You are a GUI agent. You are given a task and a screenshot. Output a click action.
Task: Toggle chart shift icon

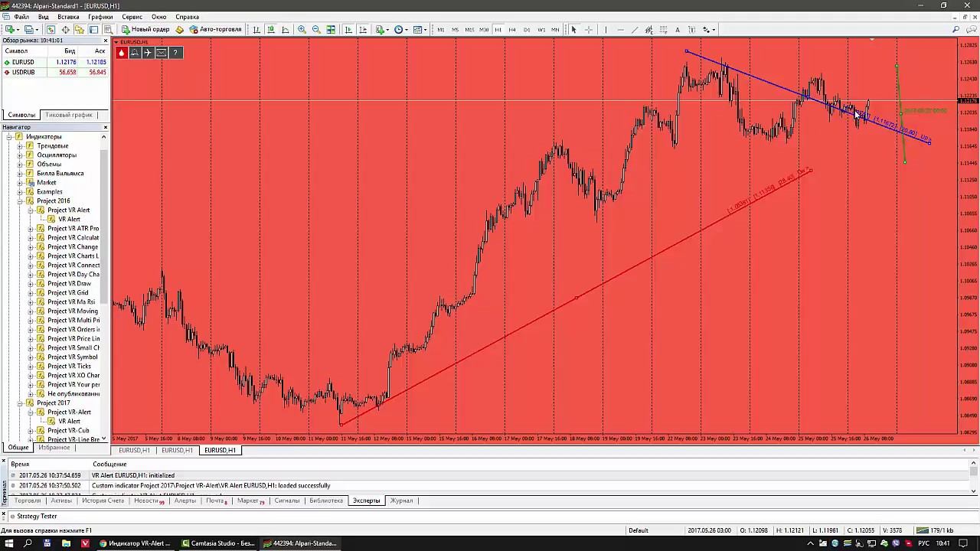(363, 30)
